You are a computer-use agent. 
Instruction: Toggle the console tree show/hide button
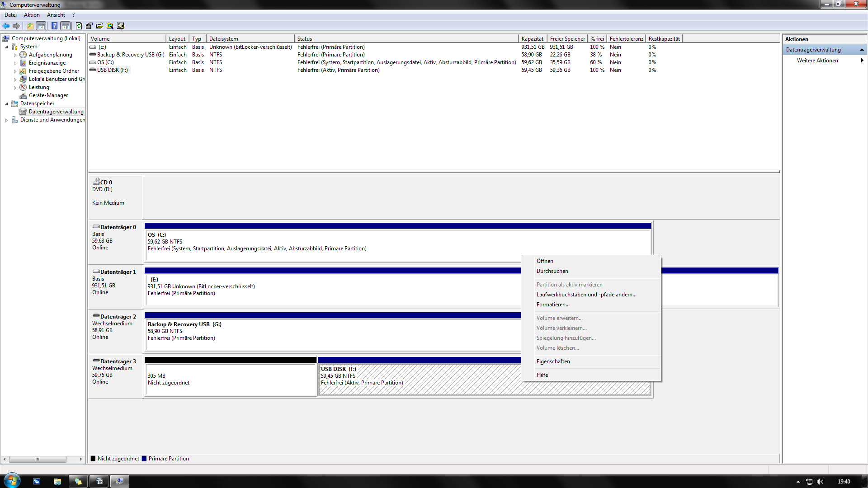pyautogui.click(x=41, y=26)
